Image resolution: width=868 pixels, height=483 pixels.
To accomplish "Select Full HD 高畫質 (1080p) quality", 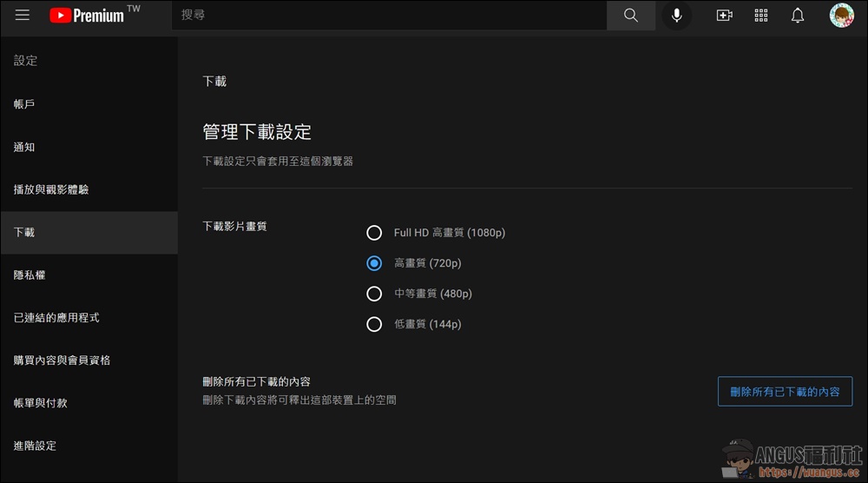I will 374,233.
